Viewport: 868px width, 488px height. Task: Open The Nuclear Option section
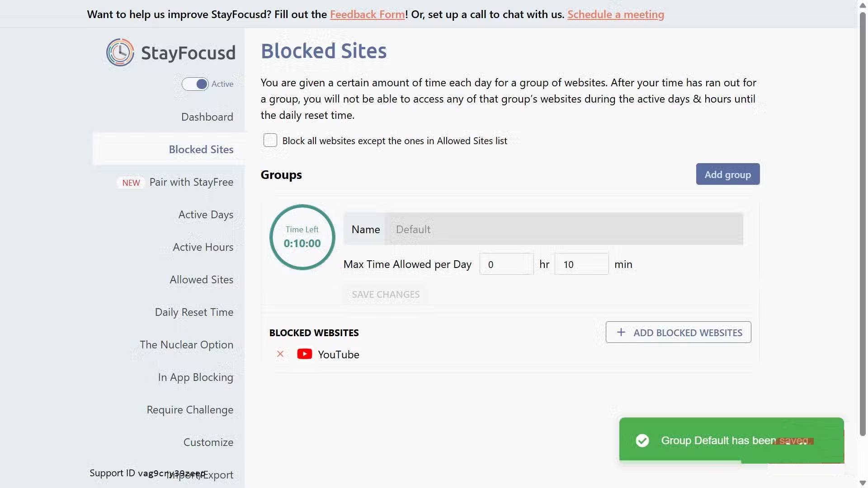click(186, 345)
